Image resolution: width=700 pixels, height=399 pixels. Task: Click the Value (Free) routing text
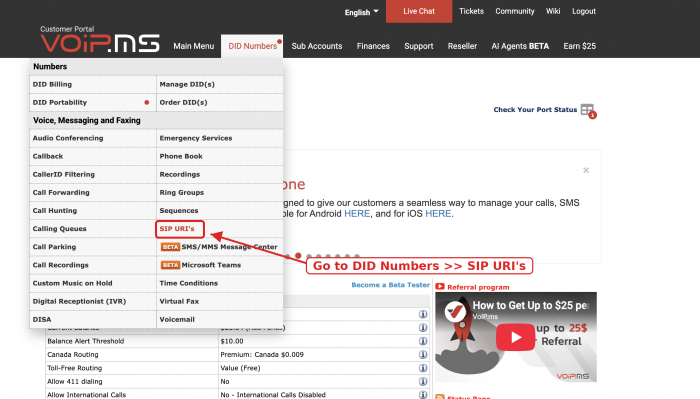pyautogui.click(x=240, y=368)
